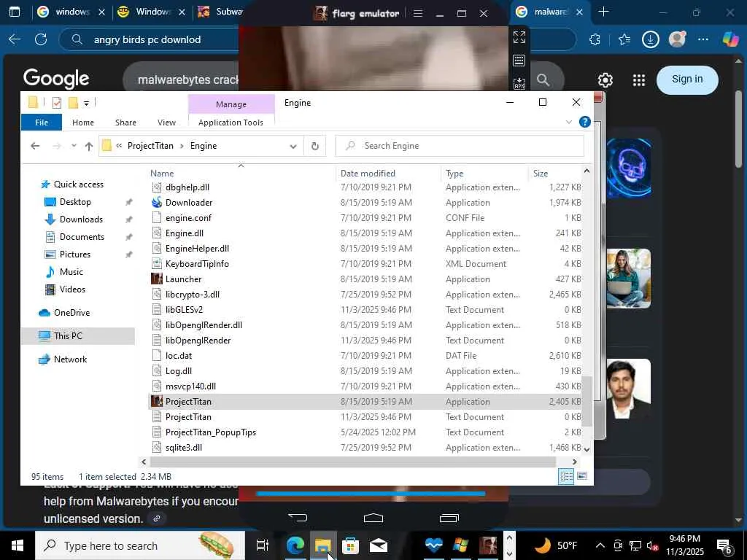Open the File ribbon tab
Screen dimensions: 747x560
[x=42, y=122]
